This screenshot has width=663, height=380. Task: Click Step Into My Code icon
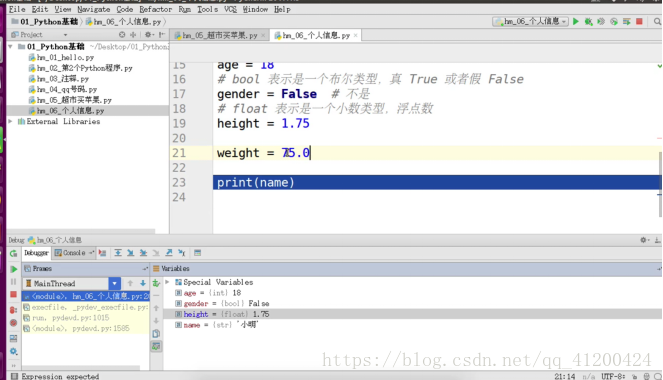click(x=143, y=253)
